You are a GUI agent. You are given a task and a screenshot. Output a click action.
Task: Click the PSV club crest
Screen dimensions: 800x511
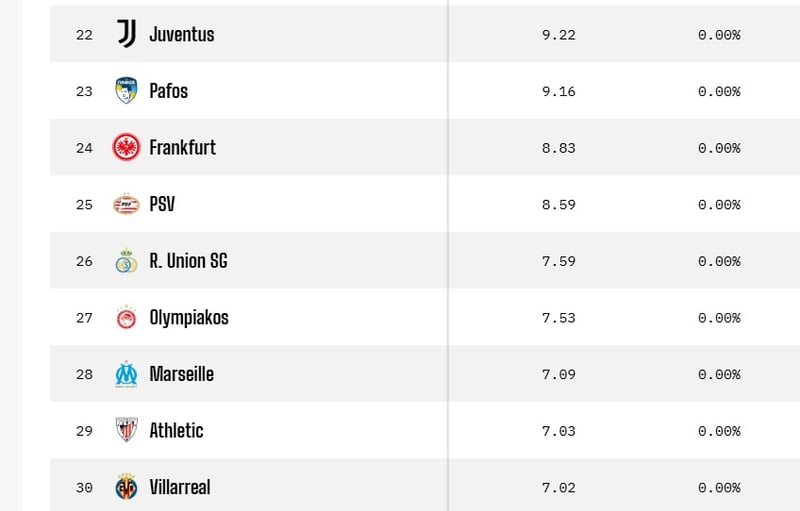click(126, 204)
